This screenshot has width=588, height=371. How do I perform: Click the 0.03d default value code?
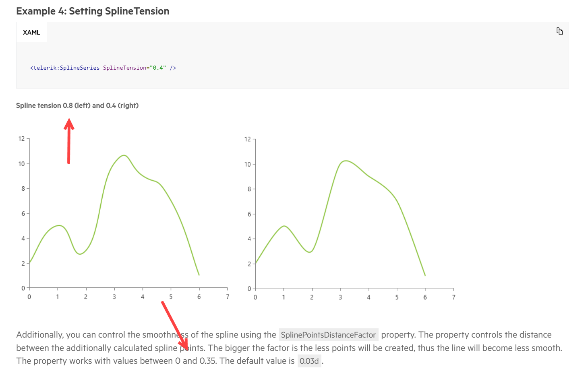tap(309, 361)
